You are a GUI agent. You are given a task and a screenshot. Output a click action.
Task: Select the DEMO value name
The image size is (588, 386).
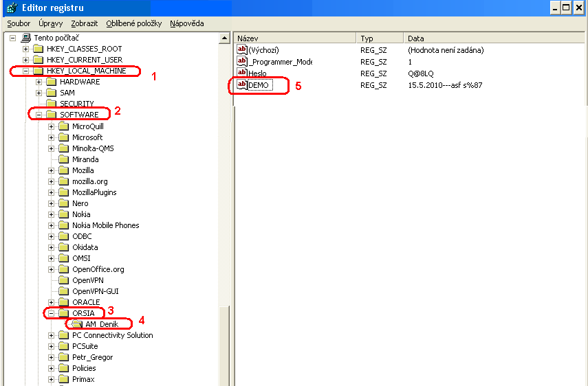pyautogui.click(x=259, y=85)
